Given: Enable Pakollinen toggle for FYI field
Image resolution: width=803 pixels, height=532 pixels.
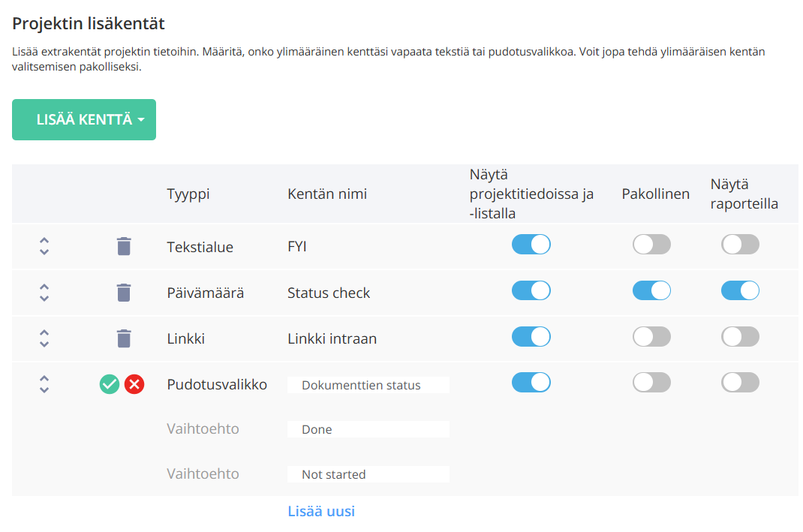Looking at the screenshot, I should tap(651, 244).
